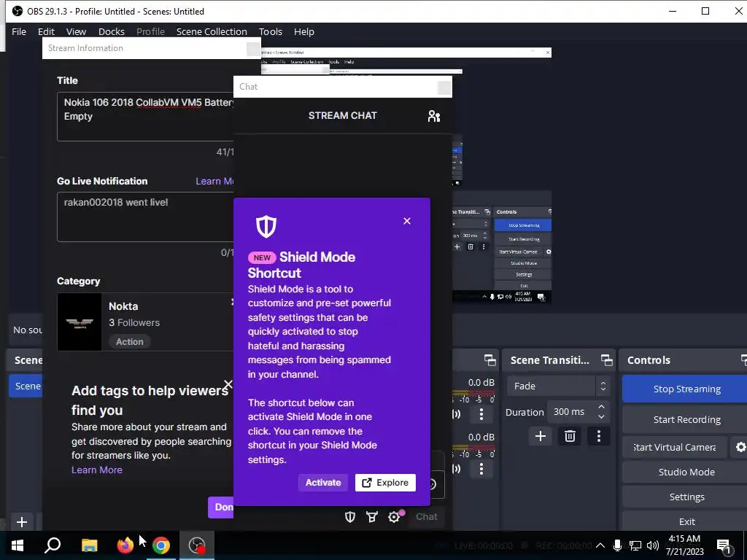
Task: Launch Chrome from the taskbar
Action: click(x=161, y=545)
